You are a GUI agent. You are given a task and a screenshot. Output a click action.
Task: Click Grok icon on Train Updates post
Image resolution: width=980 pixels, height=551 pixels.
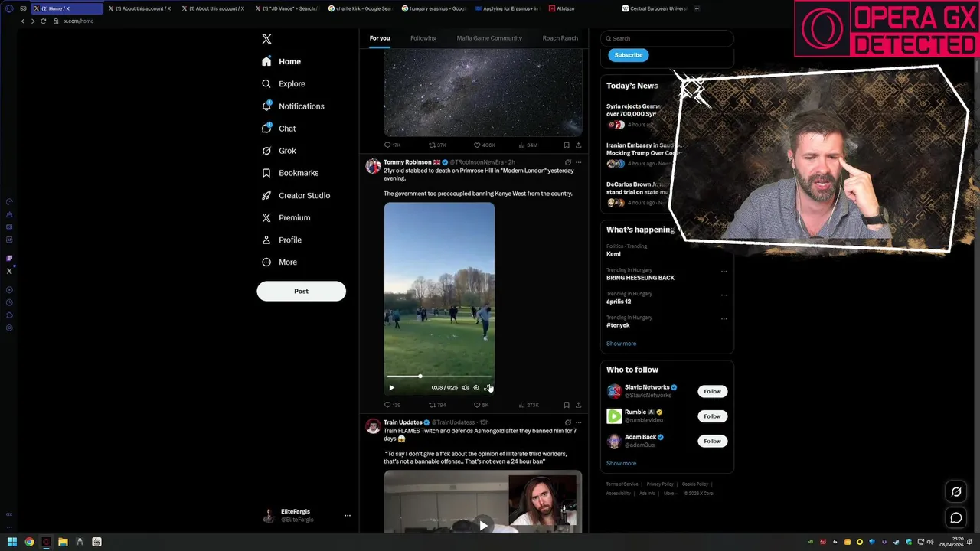click(x=567, y=422)
